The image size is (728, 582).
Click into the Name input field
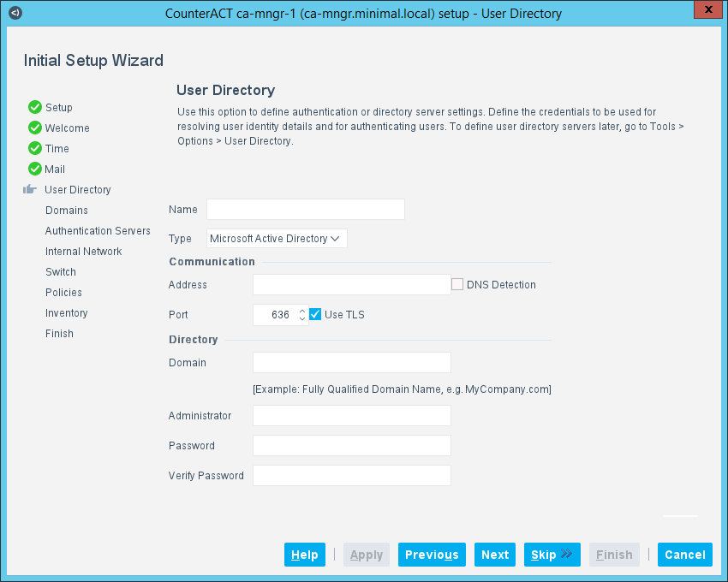[306, 210]
